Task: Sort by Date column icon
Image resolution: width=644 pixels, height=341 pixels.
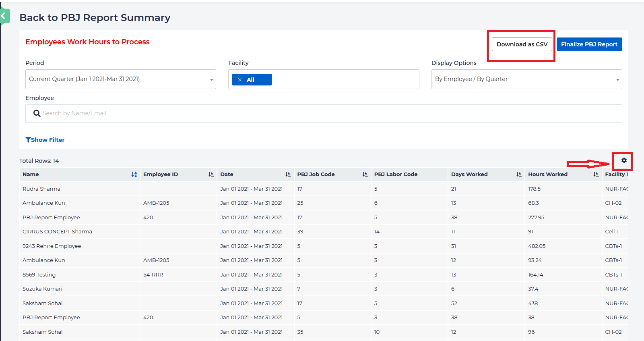Action: pyautogui.click(x=288, y=175)
